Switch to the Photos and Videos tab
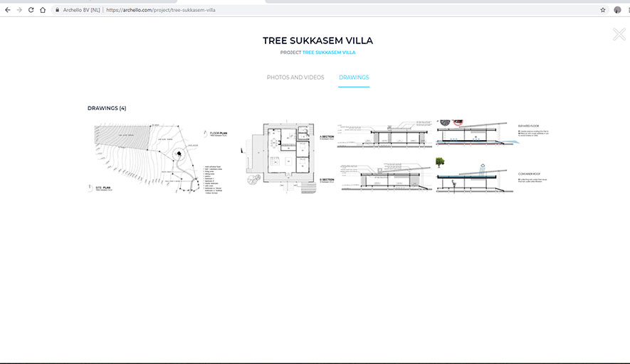The width and height of the screenshot is (630, 364). coord(295,77)
